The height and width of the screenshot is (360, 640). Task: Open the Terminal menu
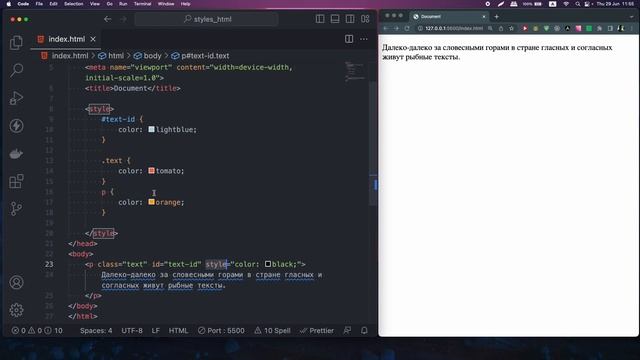pos(142,4)
